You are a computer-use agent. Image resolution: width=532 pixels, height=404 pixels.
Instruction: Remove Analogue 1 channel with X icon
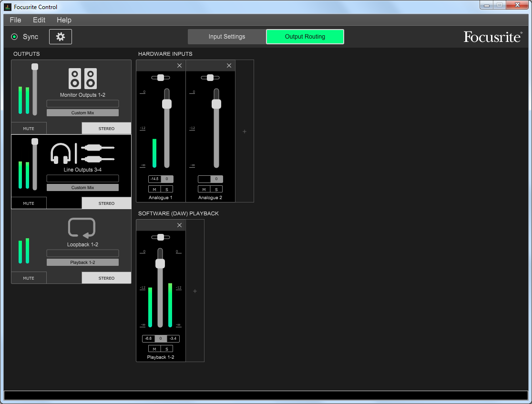(x=179, y=66)
